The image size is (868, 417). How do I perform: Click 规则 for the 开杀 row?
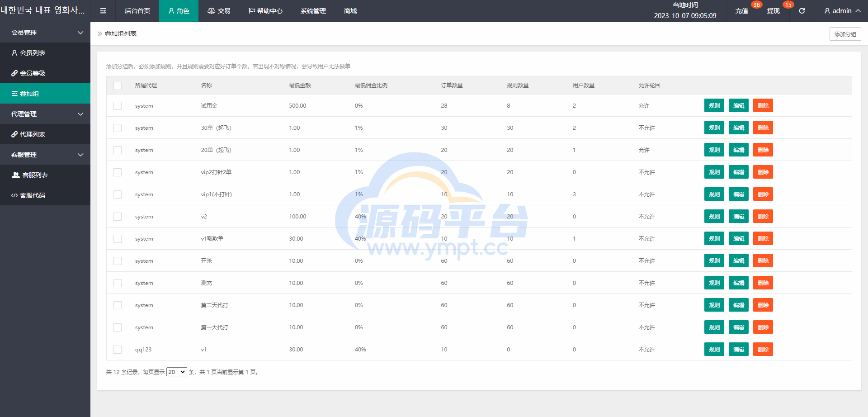tap(714, 261)
